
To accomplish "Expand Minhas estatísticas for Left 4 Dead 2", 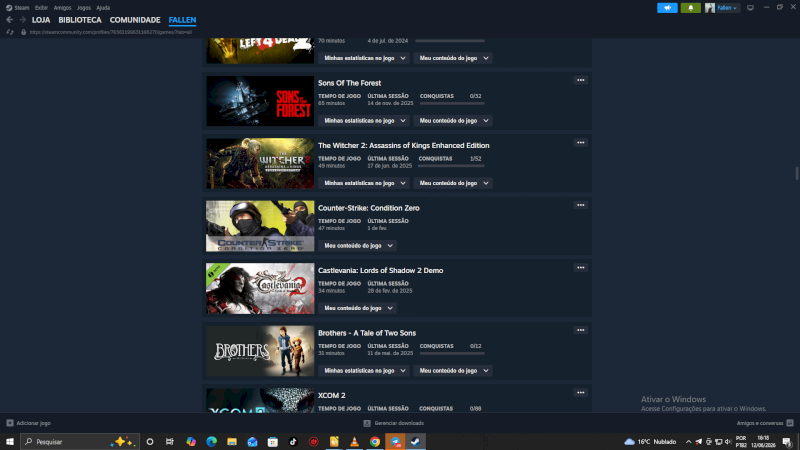I will tap(364, 58).
